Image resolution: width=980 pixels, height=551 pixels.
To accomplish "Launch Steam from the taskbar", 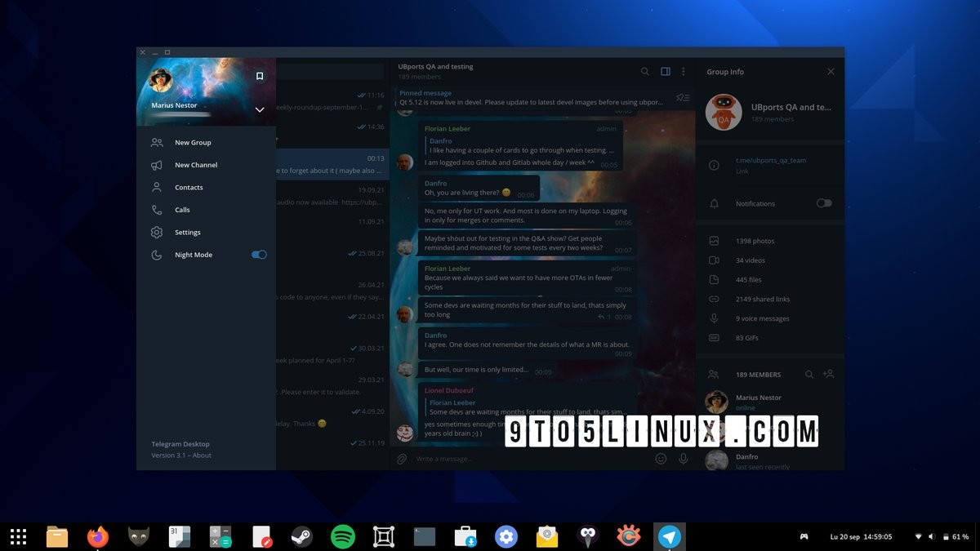I will (x=302, y=536).
